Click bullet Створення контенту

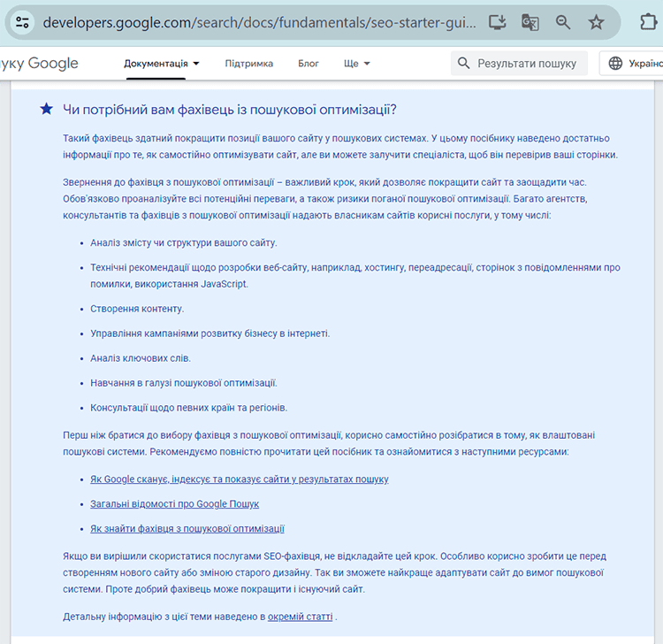point(137,309)
